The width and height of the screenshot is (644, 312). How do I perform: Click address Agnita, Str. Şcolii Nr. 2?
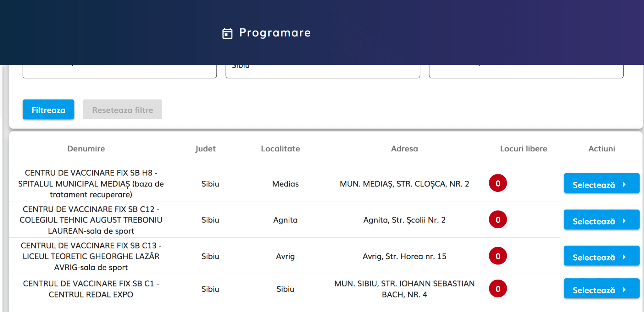coord(404,220)
